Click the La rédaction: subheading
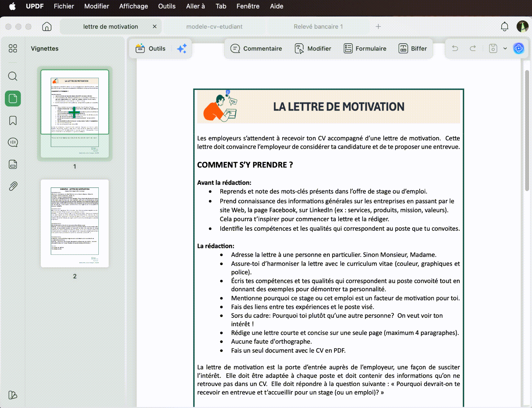Viewport: 532px width, 408px height. tap(216, 246)
